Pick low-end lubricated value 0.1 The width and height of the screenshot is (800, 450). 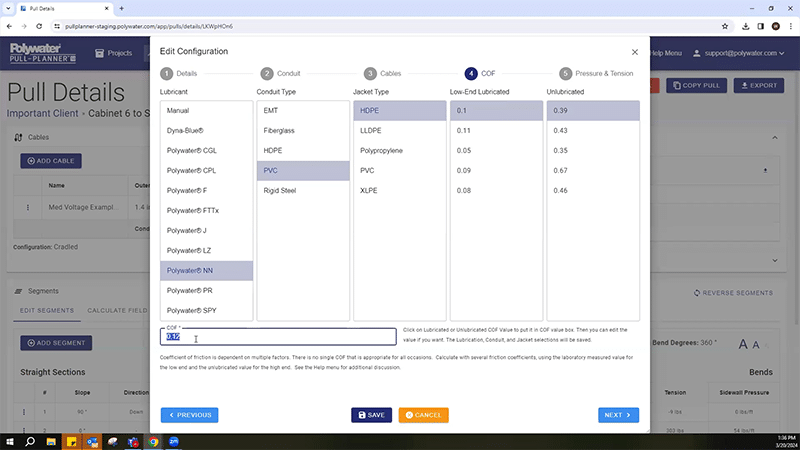tap(496, 111)
